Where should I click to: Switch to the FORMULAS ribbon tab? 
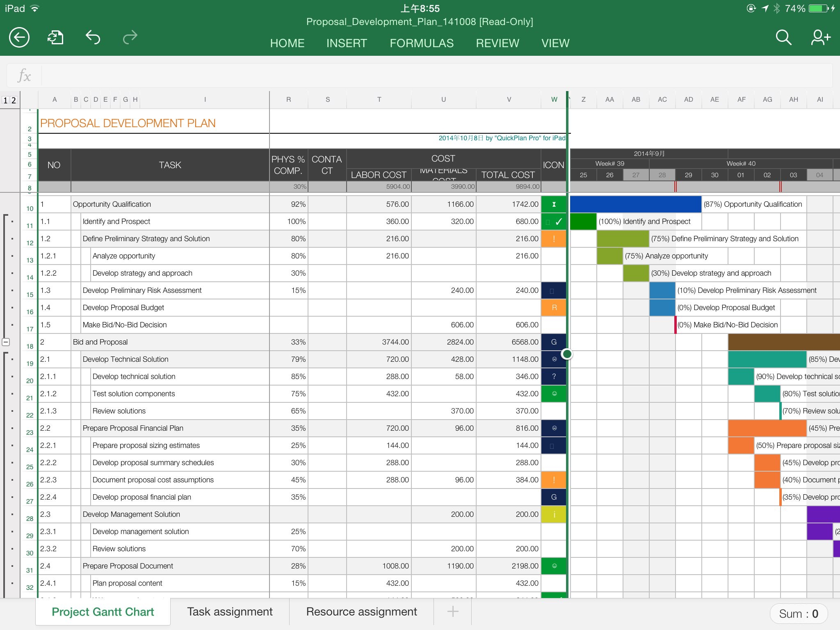click(422, 43)
